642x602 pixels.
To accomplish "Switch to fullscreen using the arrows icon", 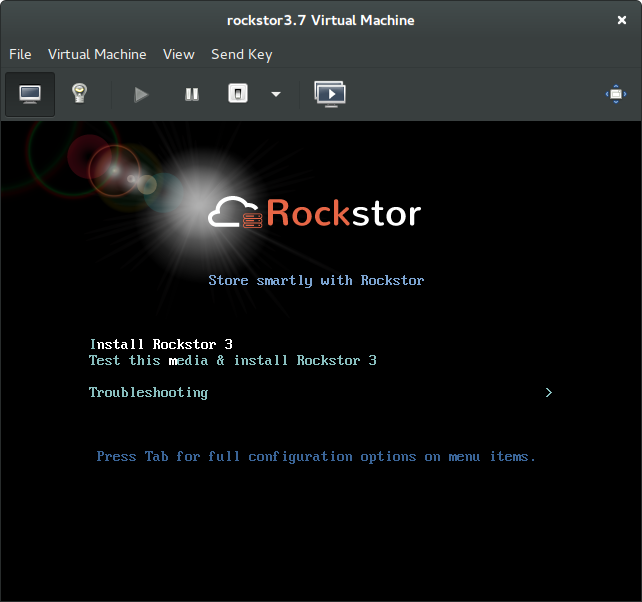I will (x=616, y=94).
